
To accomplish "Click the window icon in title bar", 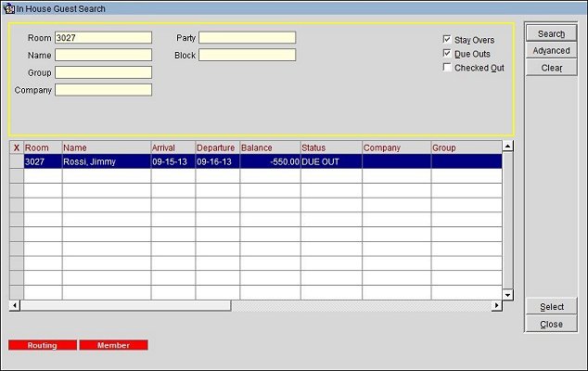I will (x=8, y=8).
